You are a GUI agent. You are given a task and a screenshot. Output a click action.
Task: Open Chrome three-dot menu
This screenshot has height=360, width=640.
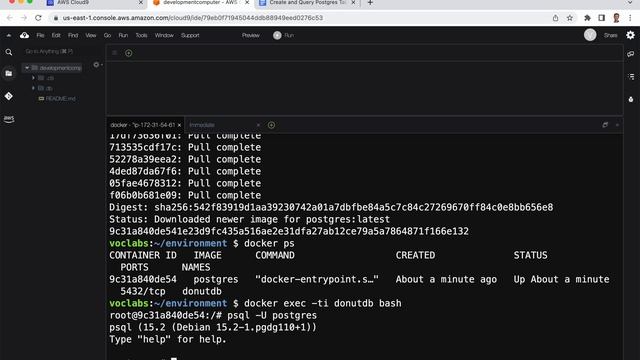(x=630, y=18)
